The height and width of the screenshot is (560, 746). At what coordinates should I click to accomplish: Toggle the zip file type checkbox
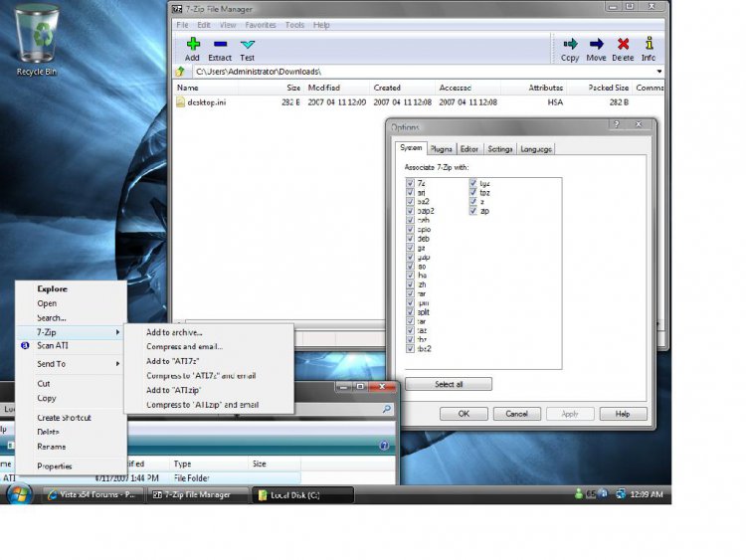[x=472, y=211]
